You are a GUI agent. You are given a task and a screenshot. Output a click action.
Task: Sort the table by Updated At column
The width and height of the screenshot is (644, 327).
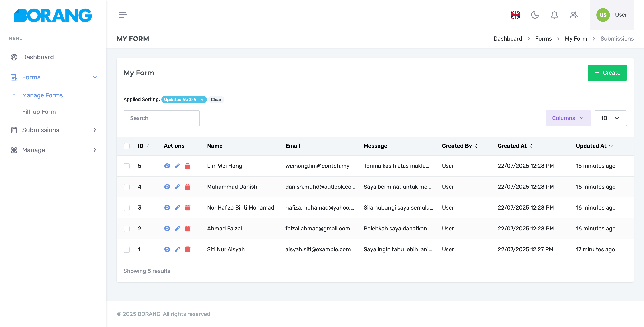(594, 146)
